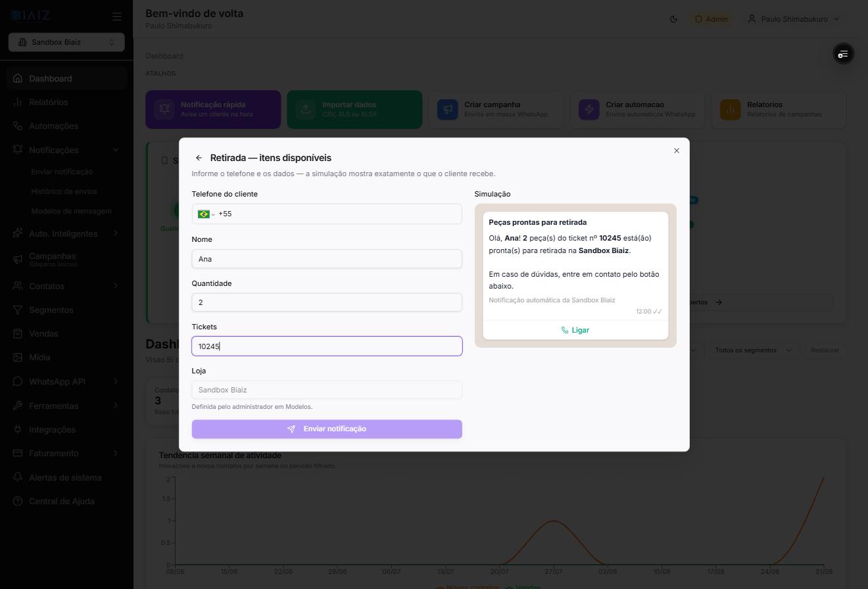Viewport: 868px width, 589px height.
Task: Click the Admin shield badge
Action: (x=711, y=19)
